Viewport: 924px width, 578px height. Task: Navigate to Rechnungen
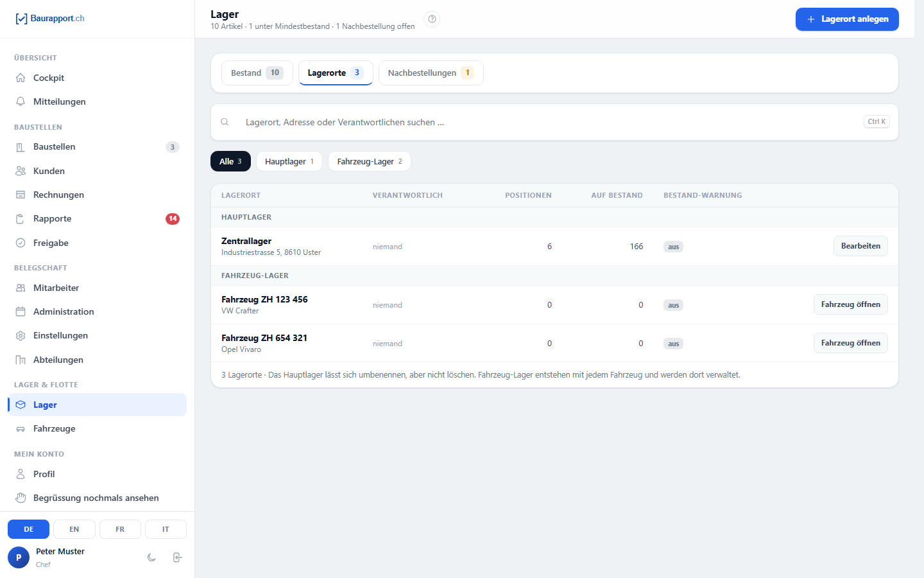pos(97,195)
